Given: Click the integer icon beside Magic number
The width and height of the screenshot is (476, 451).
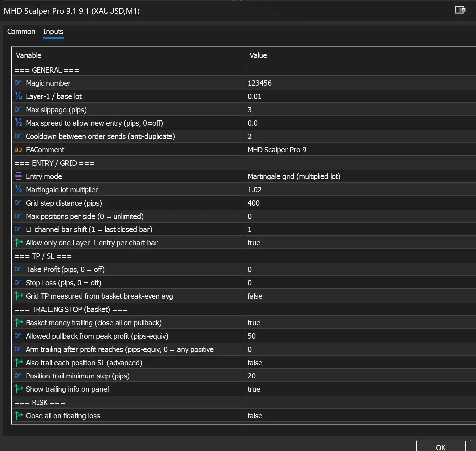Looking at the screenshot, I should pos(18,83).
